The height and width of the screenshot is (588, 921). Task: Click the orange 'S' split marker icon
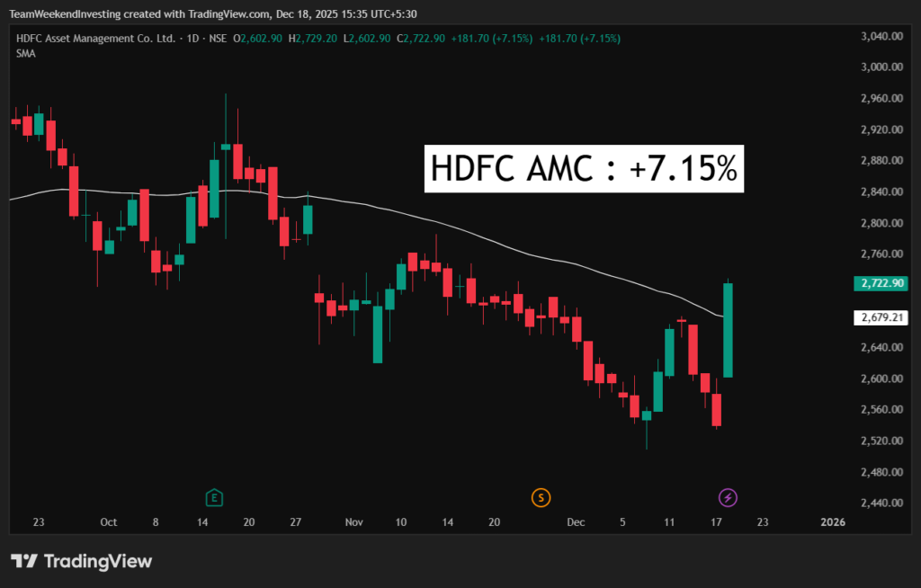541,497
